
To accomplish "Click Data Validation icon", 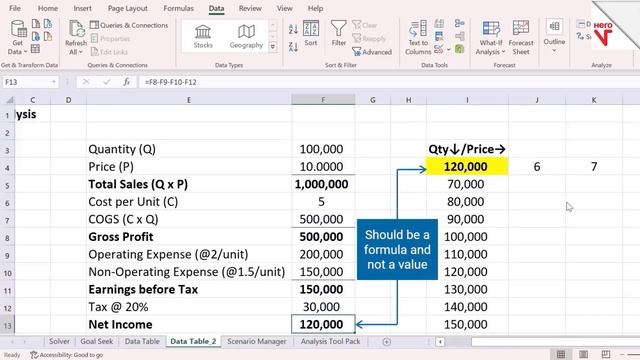I will (x=439, y=49).
